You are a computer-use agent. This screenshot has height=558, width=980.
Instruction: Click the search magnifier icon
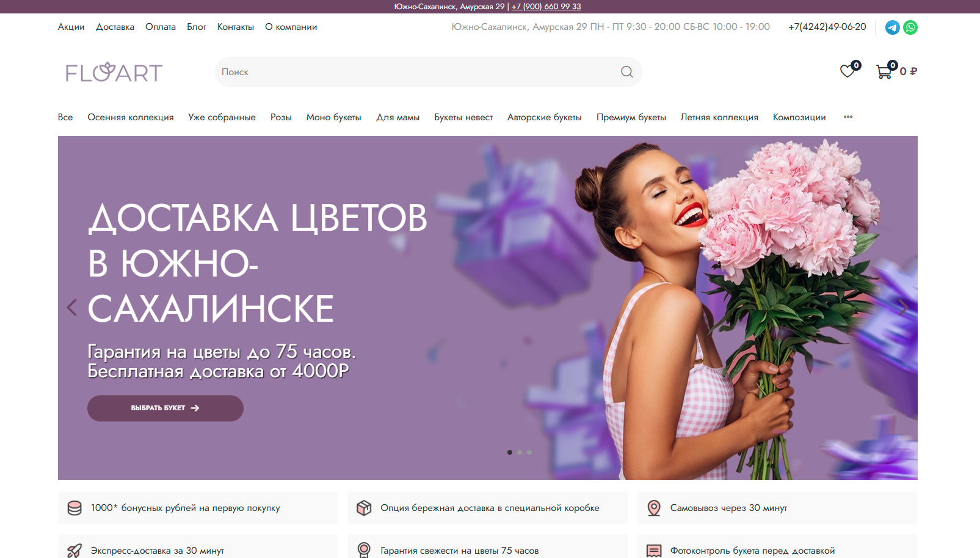[626, 72]
